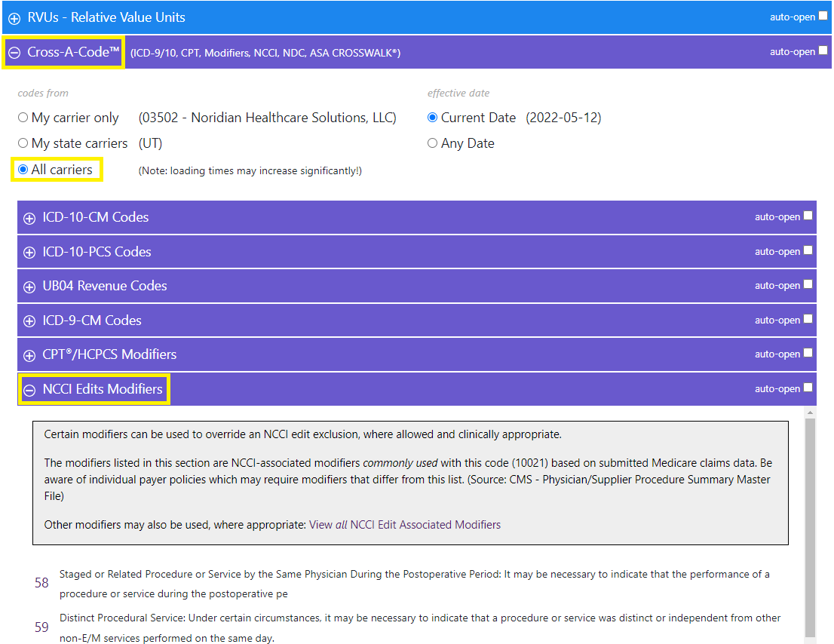Choose Any Date radio option
This screenshot has width=834, height=644.
click(432, 143)
